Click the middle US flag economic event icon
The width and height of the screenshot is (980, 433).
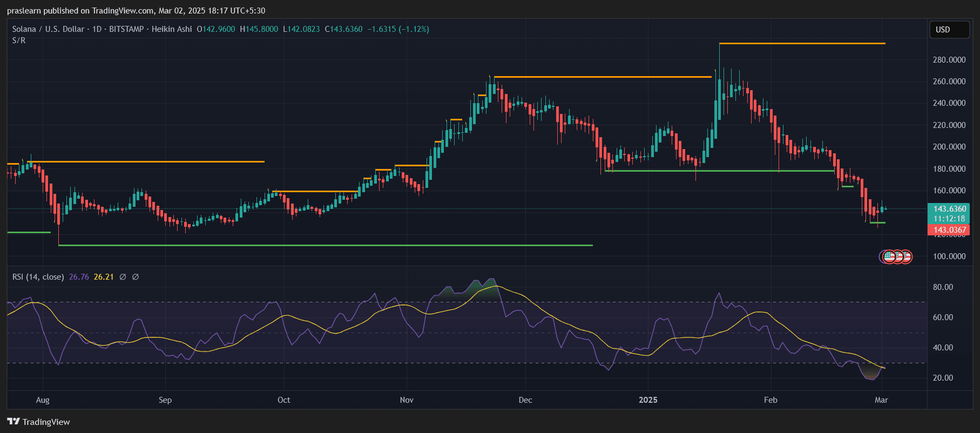point(897,257)
